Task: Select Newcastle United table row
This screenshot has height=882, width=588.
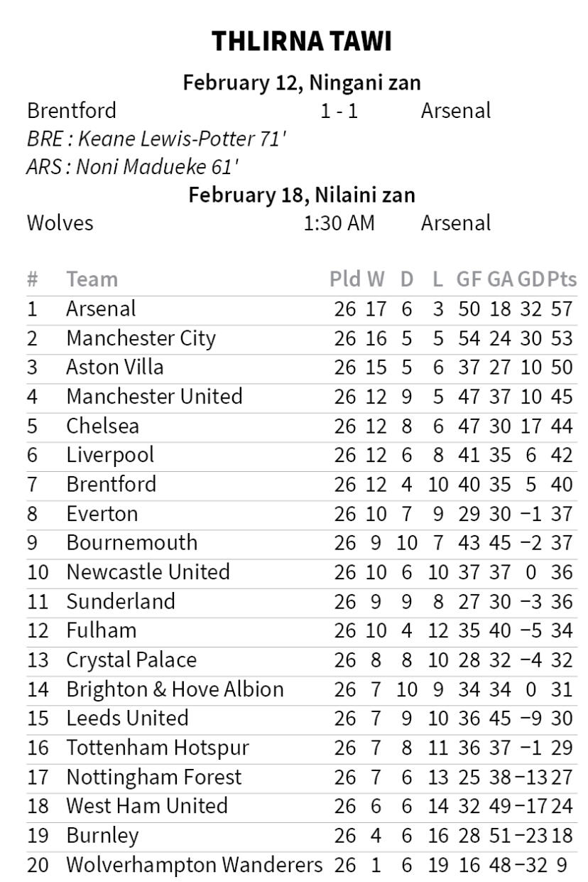Action: [148, 572]
